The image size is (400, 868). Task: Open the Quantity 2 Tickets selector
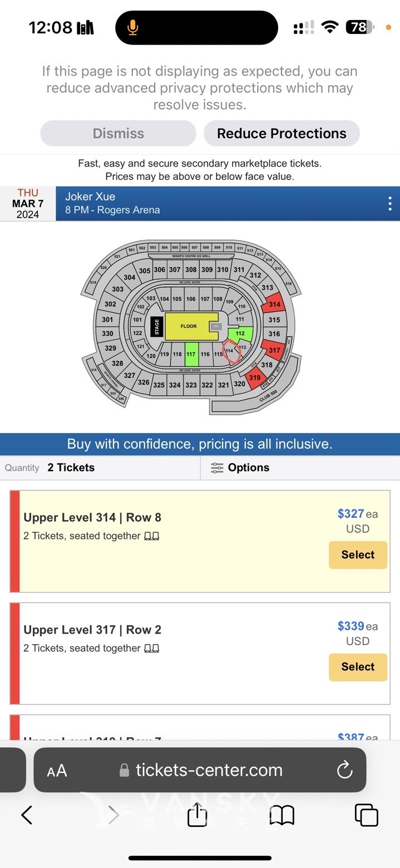click(x=71, y=468)
